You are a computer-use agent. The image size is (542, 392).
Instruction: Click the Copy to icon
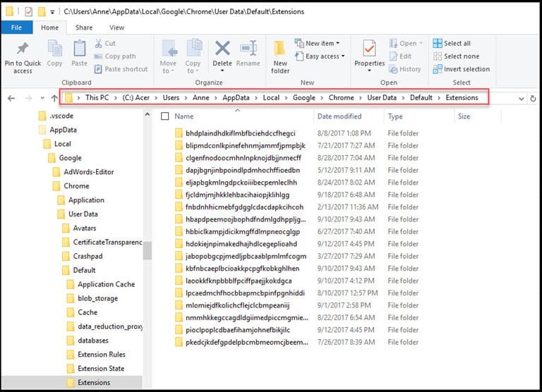(194, 49)
